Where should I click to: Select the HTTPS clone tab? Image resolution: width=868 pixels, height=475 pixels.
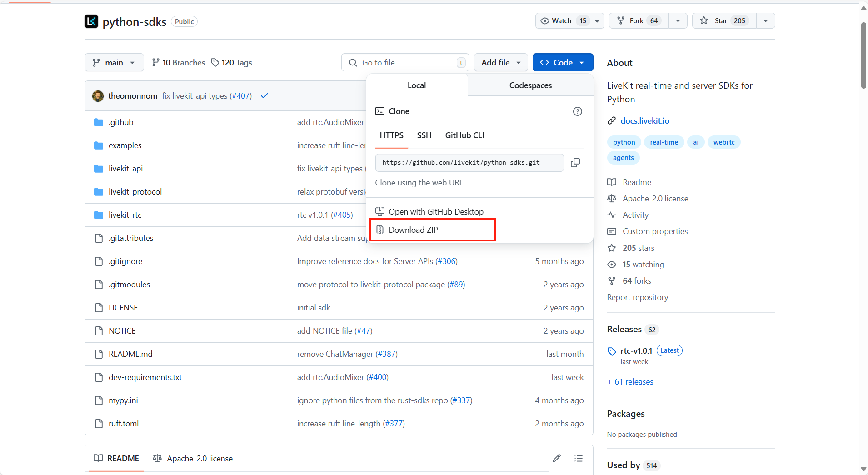[391, 135]
